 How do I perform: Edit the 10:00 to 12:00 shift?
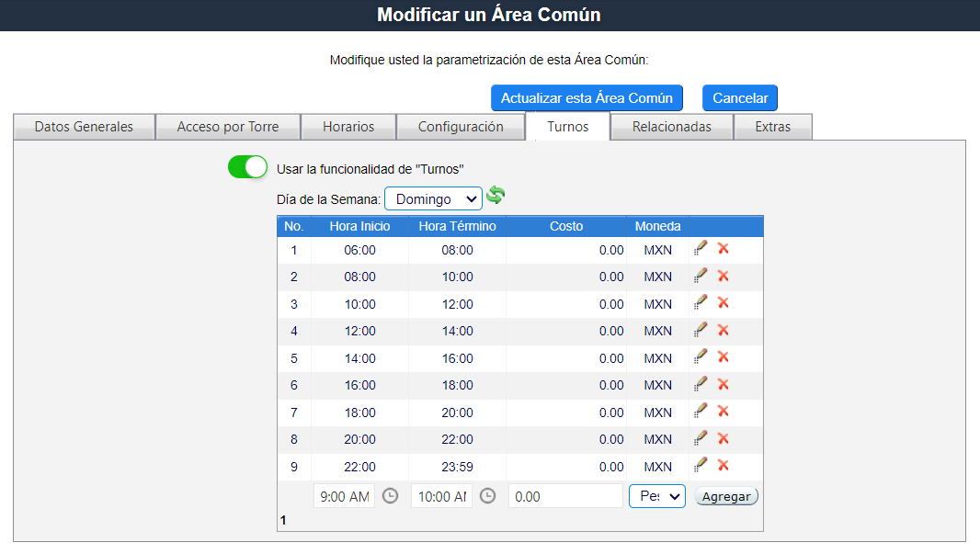(x=701, y=302)
